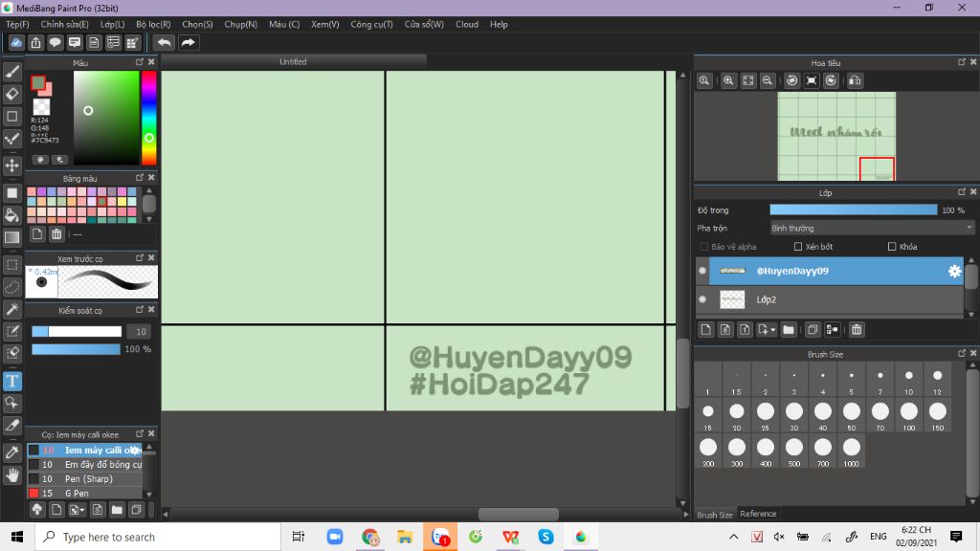Image resolution: width=980 pixels, height=551 pixels.
Task: Choose the G Pen brush
Action: pyautogui.click(x=85, y=494)
